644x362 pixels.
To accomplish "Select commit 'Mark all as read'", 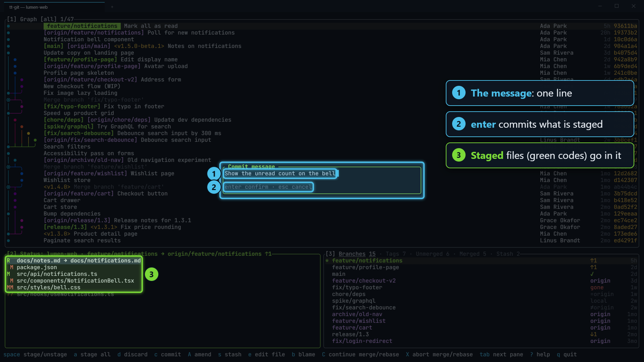I will pyautogui.click(x=322, y=26).
